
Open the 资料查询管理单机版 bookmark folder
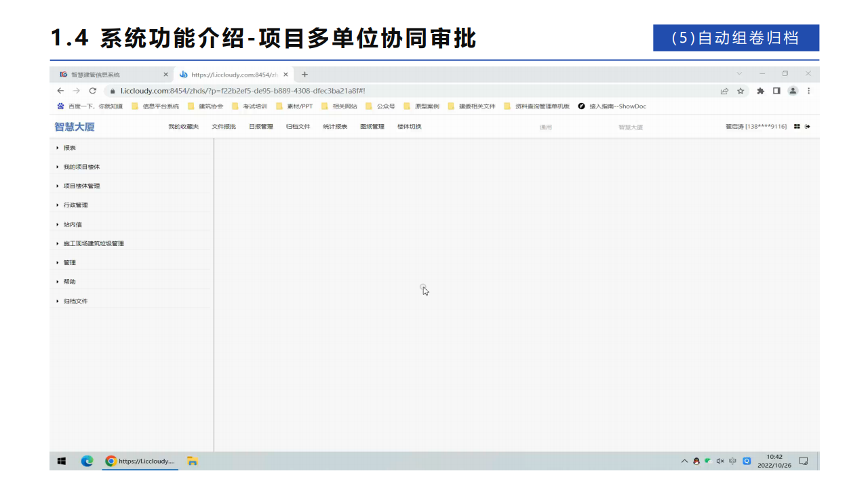click(537, 106)
